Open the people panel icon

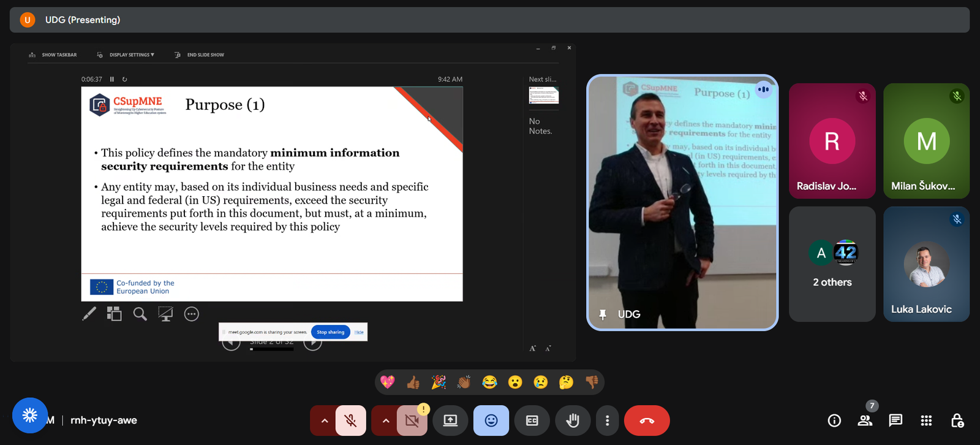click(x=865, y=420)
